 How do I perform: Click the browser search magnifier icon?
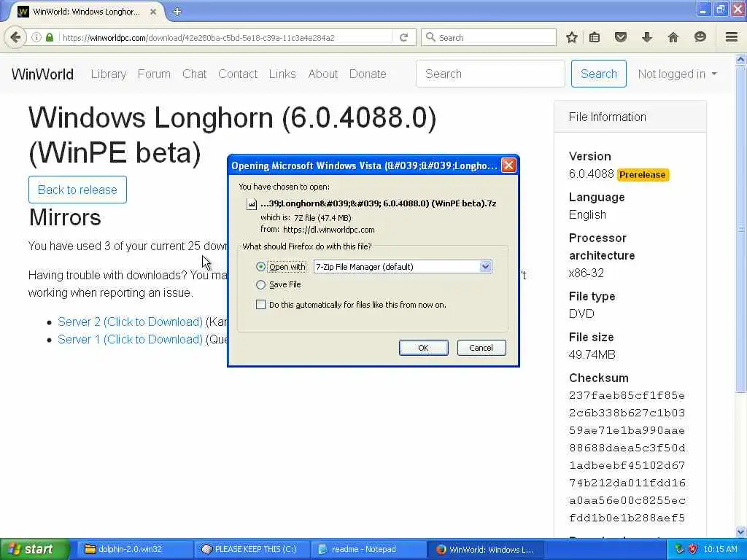(x=430, y=37)
